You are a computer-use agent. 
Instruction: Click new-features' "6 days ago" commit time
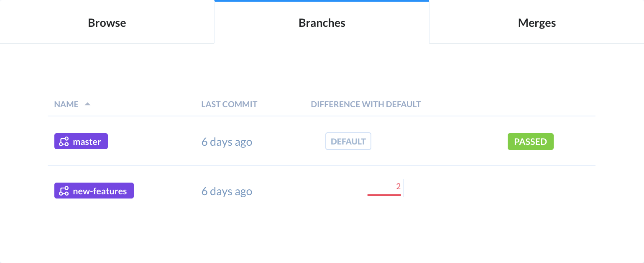(227, 191)
